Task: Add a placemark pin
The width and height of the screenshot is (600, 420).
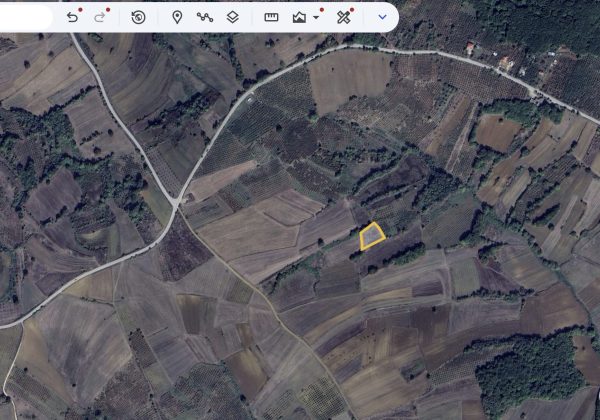Action: coord(177,17)
